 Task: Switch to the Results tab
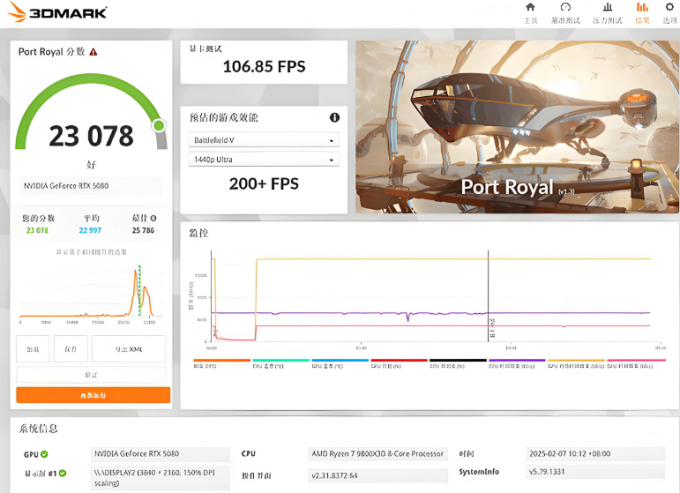click(x=642, y=13)
